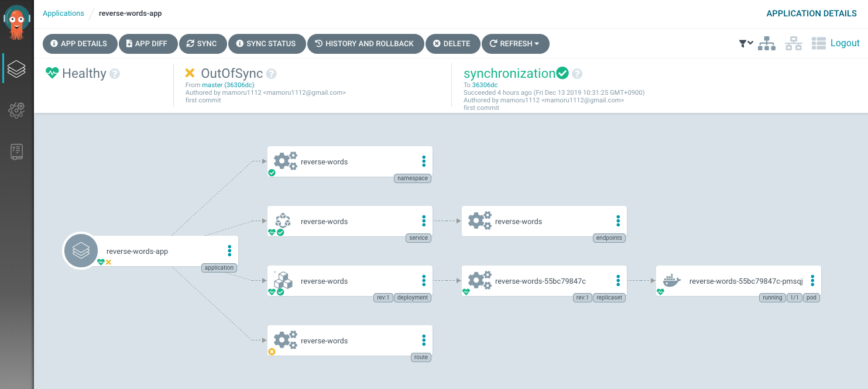Open the three-dot menu on the service node
Viewport: 868px width, 389px height.
pyautogui.click(x=423, y=221)
